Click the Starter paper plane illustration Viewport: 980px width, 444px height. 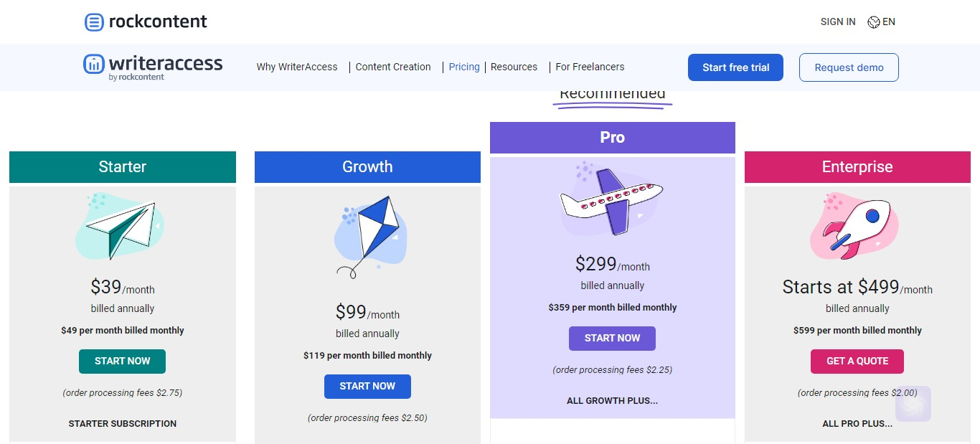click(x=120, y=227)
